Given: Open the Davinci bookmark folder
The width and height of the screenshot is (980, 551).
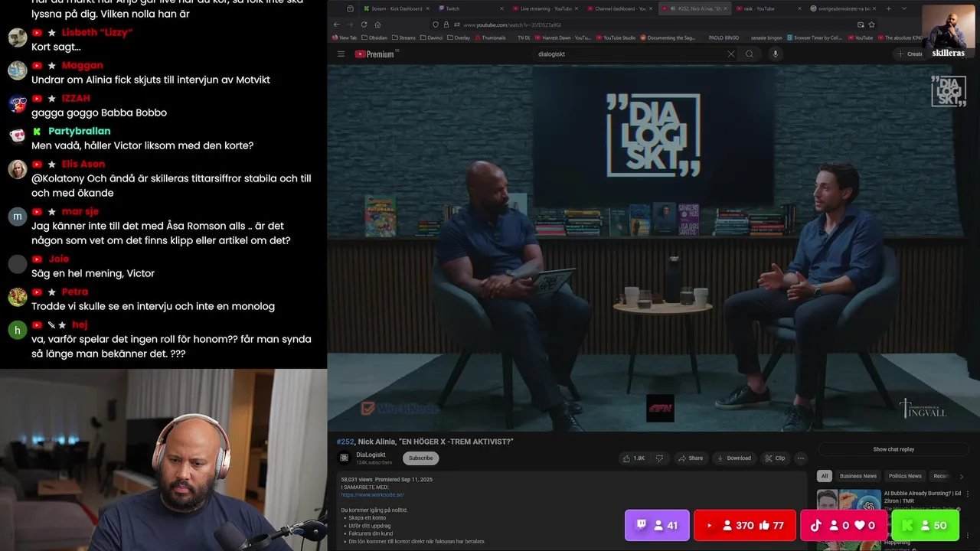Looking at the screenshot, I should 433,37.
